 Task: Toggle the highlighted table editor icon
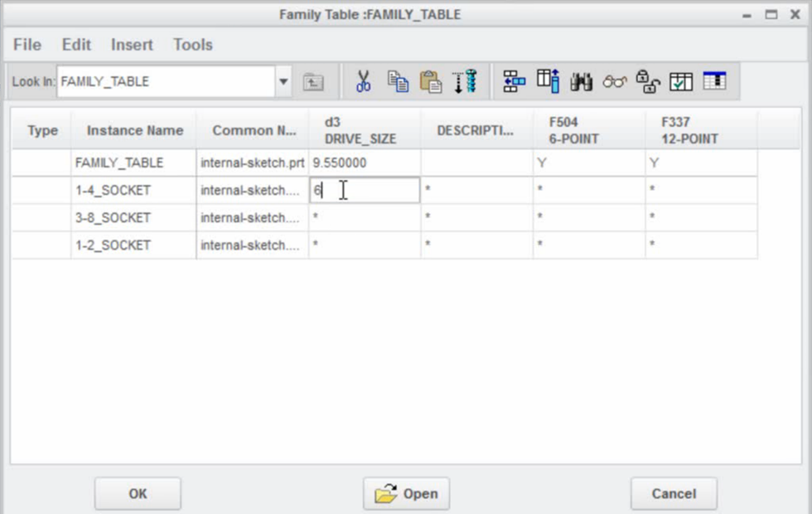coord(713,80)
